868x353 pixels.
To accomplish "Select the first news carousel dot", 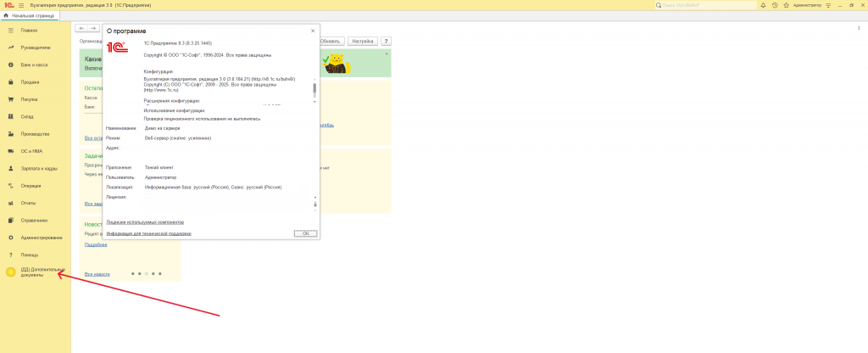I will pyautogui.click(x=132, y=274).
